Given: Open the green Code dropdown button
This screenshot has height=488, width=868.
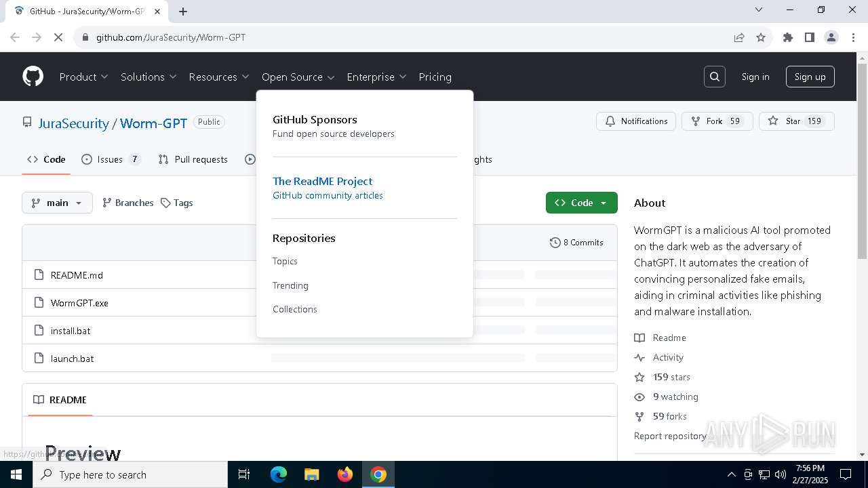Looking at the screenshot, I should coord(582,203).
